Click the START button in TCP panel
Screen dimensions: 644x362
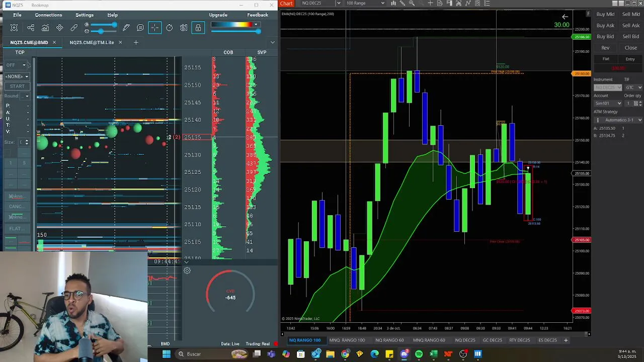click(17, 86)
